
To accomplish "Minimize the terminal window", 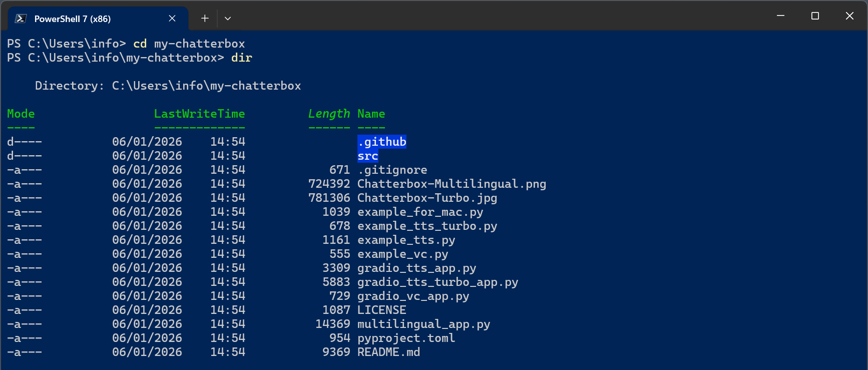I will pyautogui.click(x=780, y=16).
